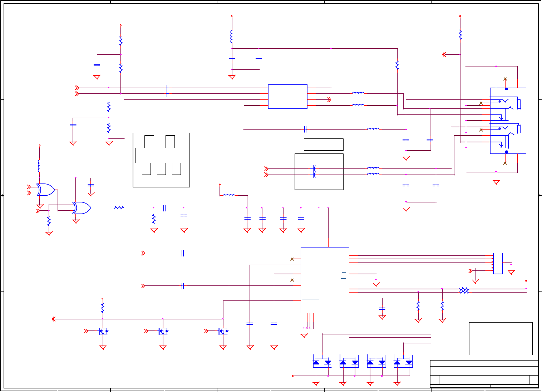542x392 pixels.
Task: Select the output port arrow beside the jack's pull-up resistor
Action: click(x=444, y=55)
